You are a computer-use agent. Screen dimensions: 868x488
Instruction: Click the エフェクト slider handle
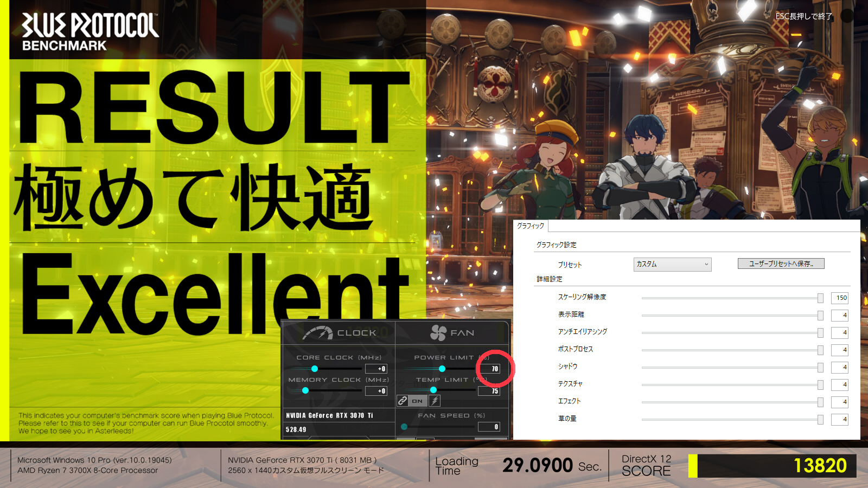(x=820, y=402)
